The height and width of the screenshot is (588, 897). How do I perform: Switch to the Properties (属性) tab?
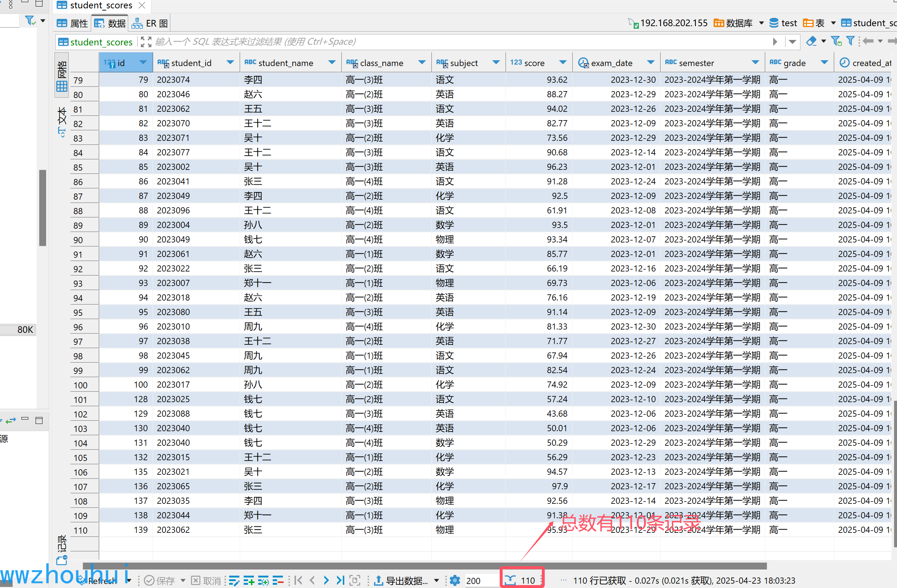pyautogui.click(x=73, y=23)
